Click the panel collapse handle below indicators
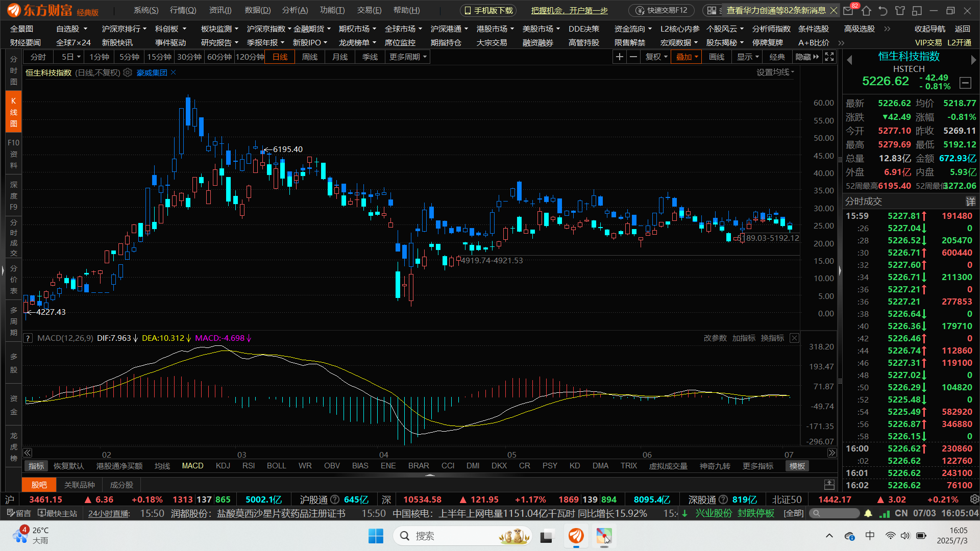The image size is (980, 551). click(x=430, y=475)
